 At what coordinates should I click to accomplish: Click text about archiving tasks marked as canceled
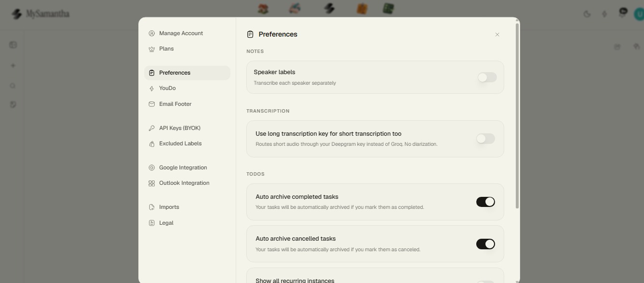(338, 250)
